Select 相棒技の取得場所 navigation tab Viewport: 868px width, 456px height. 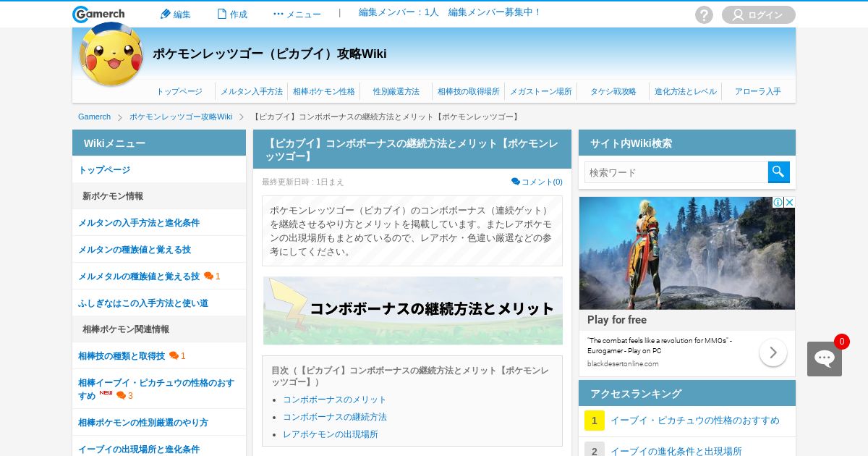pyautogui.click(x=469, y=91)
